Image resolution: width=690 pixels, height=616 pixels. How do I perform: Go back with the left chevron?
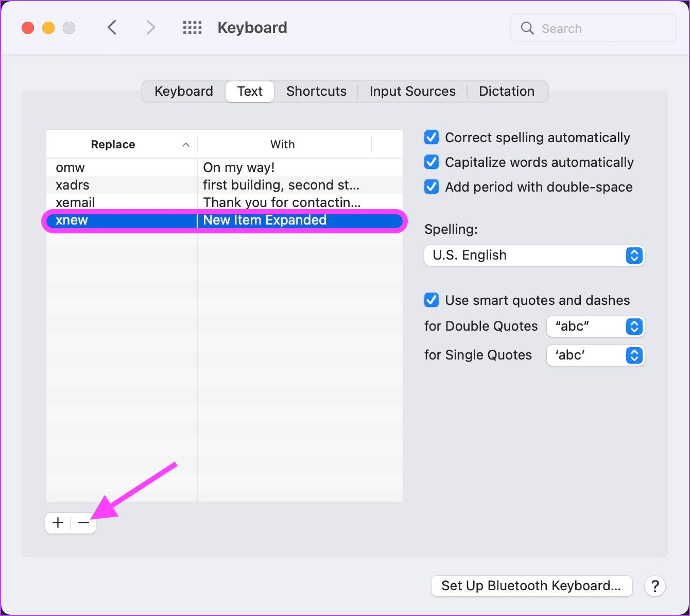pos(112,27)
